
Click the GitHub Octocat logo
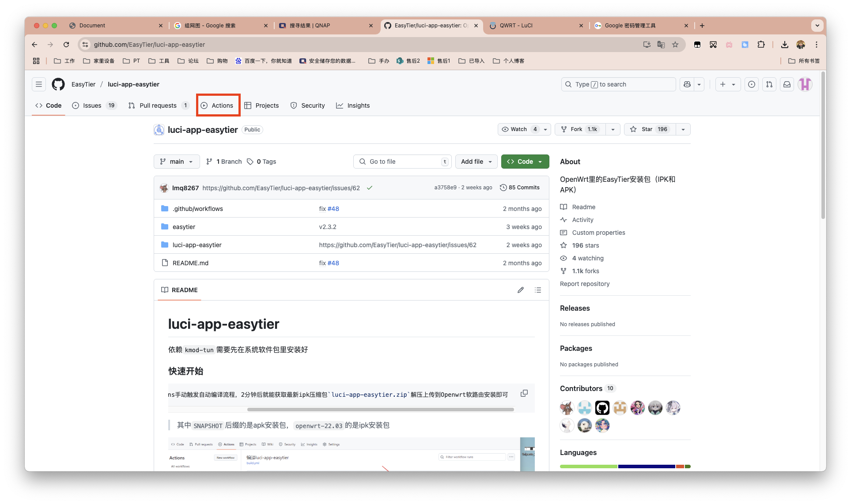[58, 84]
